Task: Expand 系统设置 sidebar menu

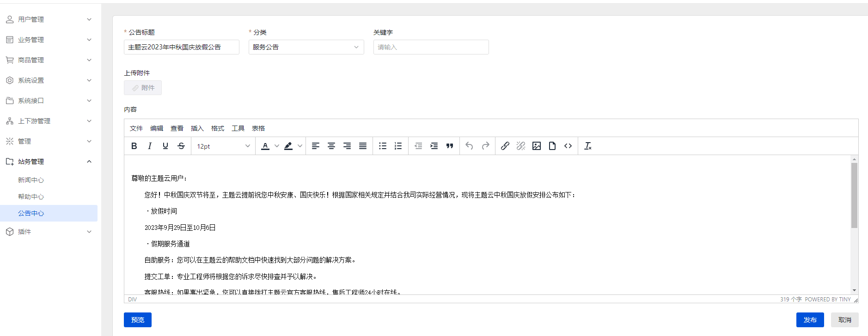Action: click(49, 80)
